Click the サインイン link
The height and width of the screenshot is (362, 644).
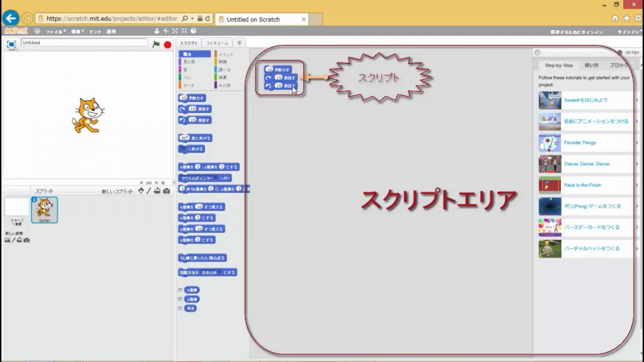point(630,32)
